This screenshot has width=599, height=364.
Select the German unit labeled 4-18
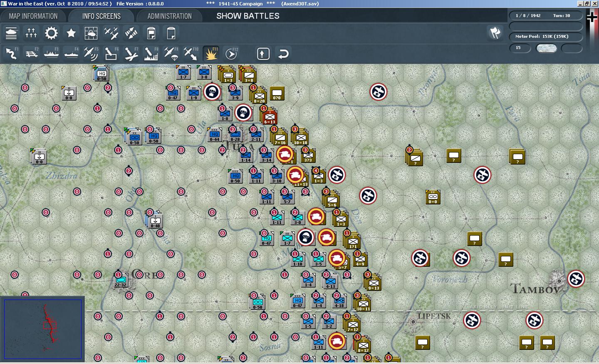point(339,301)
